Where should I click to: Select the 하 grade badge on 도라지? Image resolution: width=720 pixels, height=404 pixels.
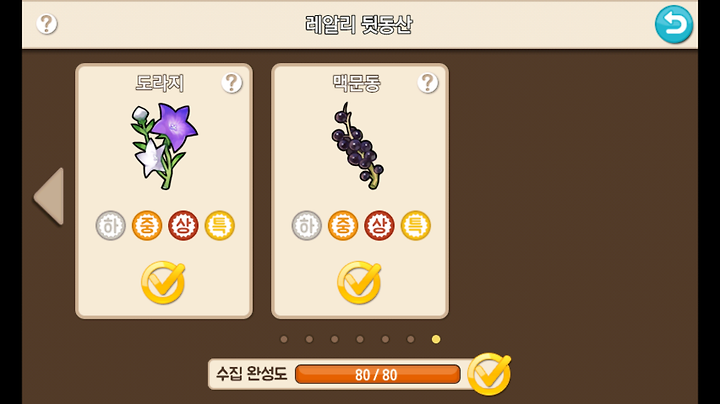[111, 225]
